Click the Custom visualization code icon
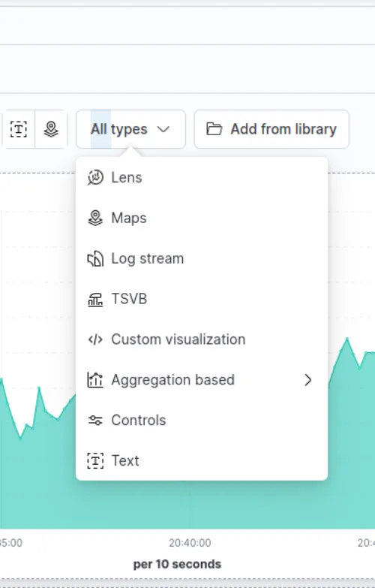This screenshot has width=375, height=588. click(x=95, y=339)
